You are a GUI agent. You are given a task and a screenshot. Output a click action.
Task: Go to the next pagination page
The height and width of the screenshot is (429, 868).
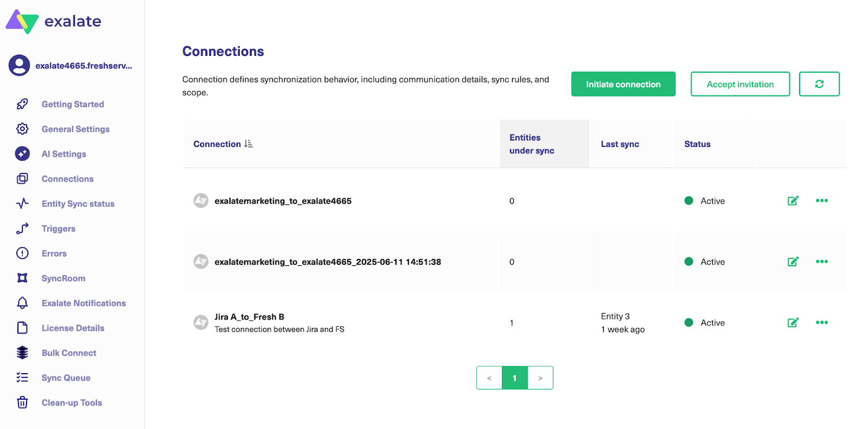[540, 378]
